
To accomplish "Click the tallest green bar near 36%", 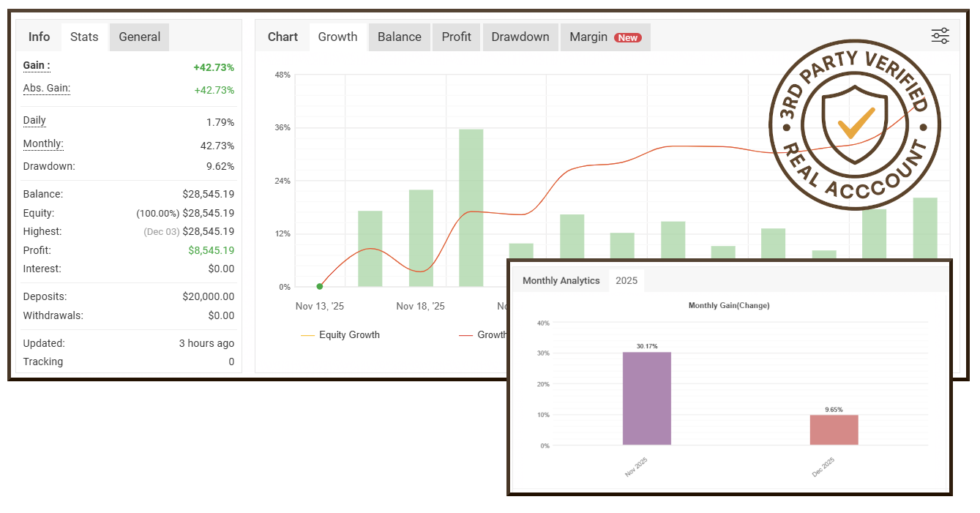I will [471, 208].
